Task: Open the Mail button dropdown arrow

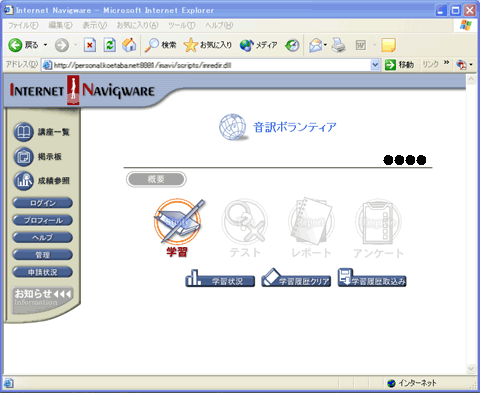Action: 325,45
